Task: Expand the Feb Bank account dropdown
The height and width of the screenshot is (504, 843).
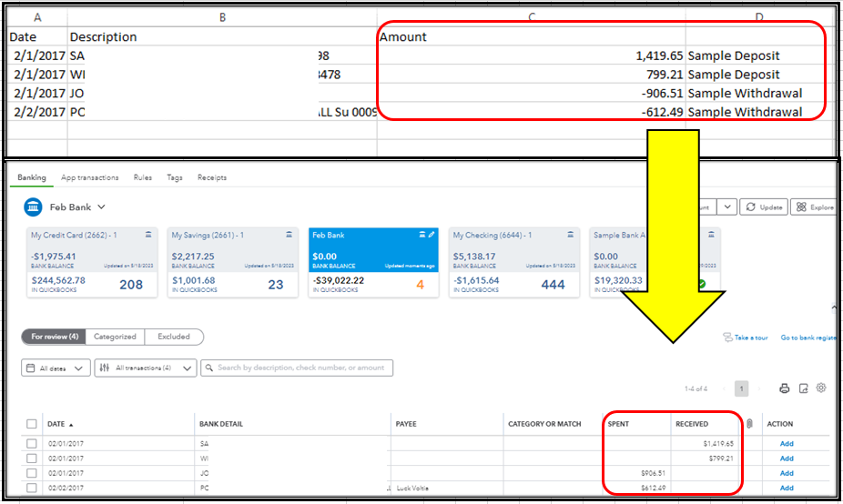Action: [102, 207]
